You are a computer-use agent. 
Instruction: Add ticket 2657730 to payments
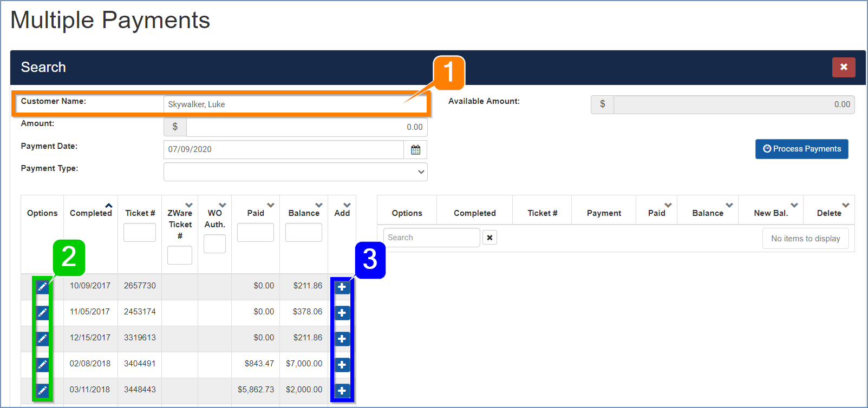[342, 287]
